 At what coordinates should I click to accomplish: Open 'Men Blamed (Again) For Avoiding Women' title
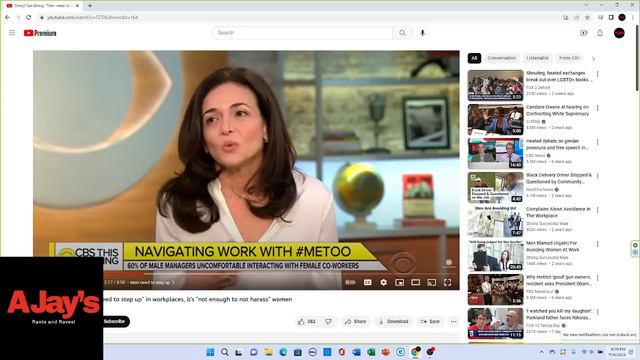[x=552, y=246]
